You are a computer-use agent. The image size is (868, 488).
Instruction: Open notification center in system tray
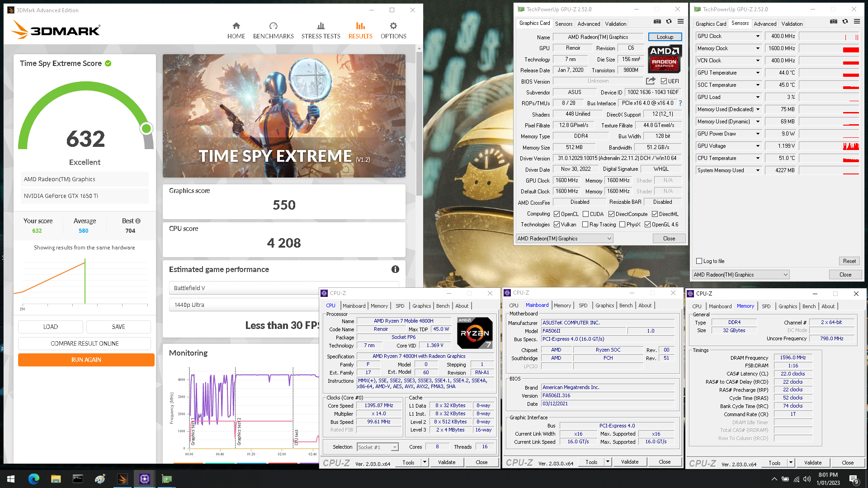pyautogui.click(x=854, y=479)
